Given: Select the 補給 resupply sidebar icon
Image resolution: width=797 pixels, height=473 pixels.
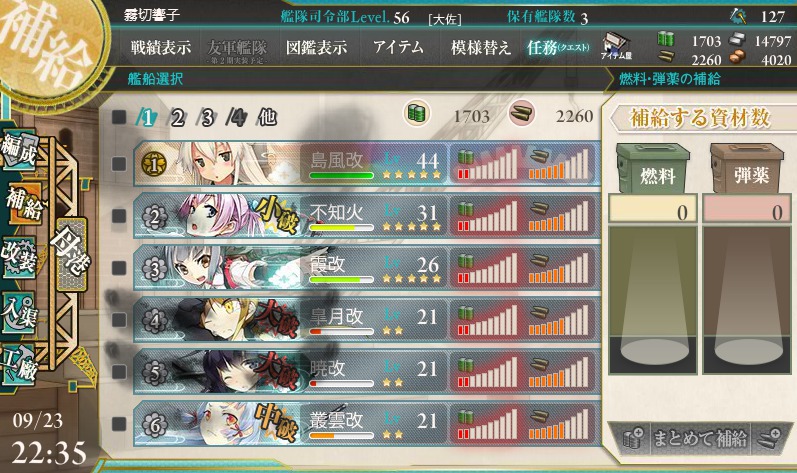Looking at the screenshot, I should (x=22, y=202).
